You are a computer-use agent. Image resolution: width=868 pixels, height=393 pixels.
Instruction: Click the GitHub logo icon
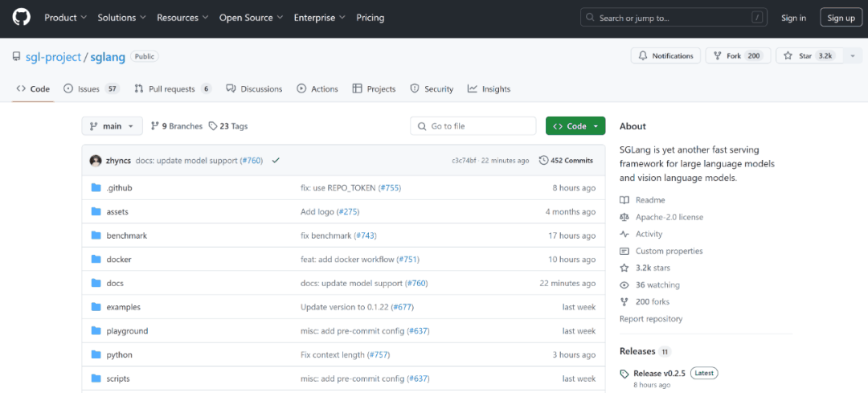(x=21, y=17)
